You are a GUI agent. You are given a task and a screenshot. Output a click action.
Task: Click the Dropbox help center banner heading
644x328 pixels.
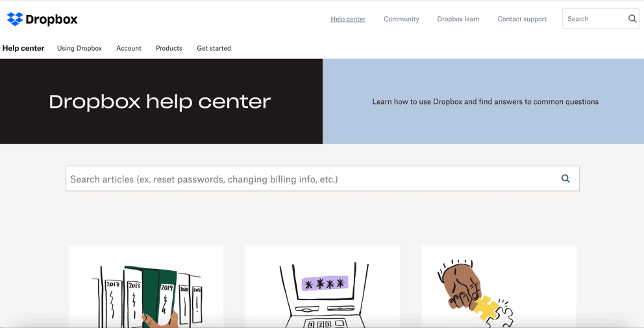point(160,101)
